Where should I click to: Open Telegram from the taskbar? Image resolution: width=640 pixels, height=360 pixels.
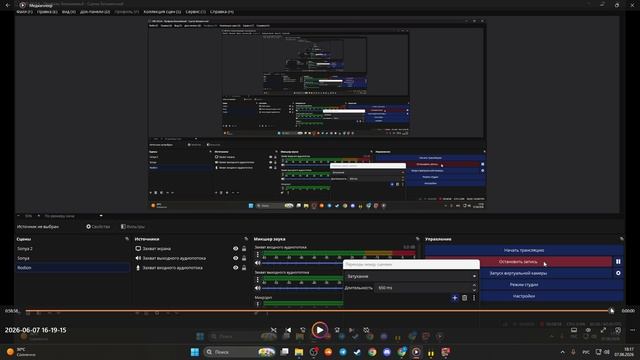tap(343, 352)
